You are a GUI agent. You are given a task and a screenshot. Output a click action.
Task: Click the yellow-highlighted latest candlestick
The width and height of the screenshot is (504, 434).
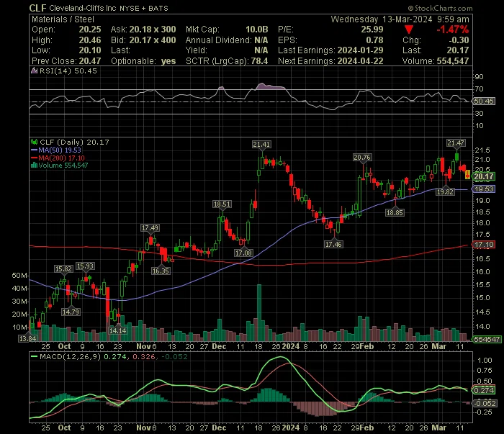(467, 174)
